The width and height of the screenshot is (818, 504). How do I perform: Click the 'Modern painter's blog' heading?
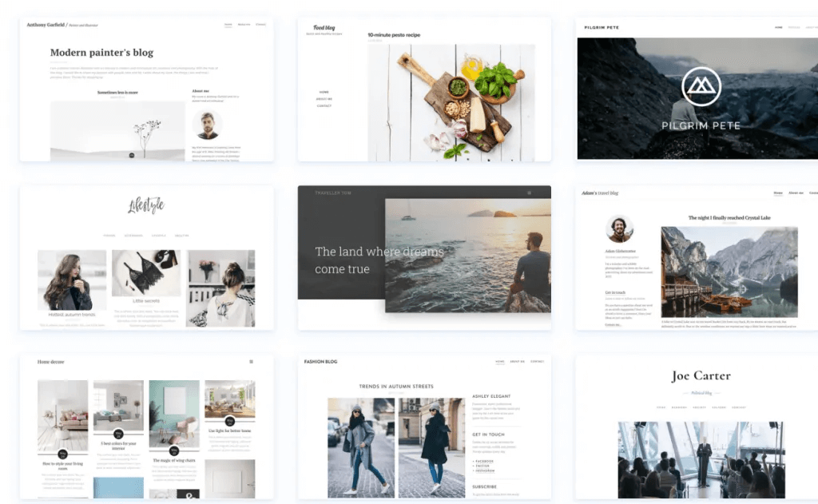tap(101, 52)
